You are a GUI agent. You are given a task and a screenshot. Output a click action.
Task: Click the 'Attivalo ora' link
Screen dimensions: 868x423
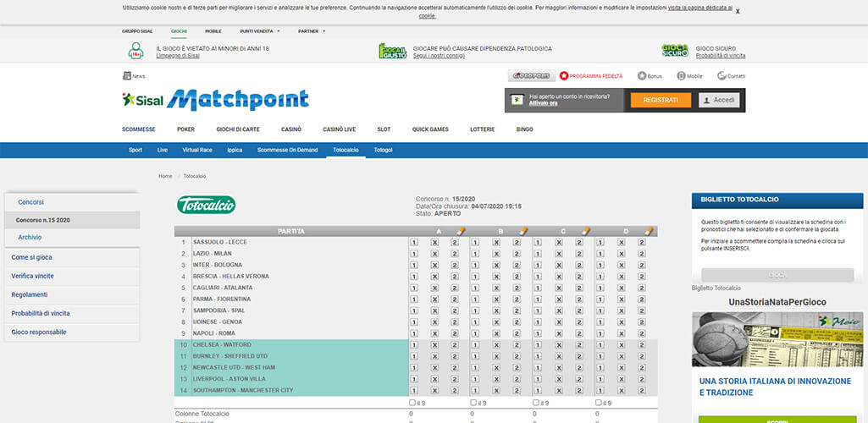click(x=543, y=103)
